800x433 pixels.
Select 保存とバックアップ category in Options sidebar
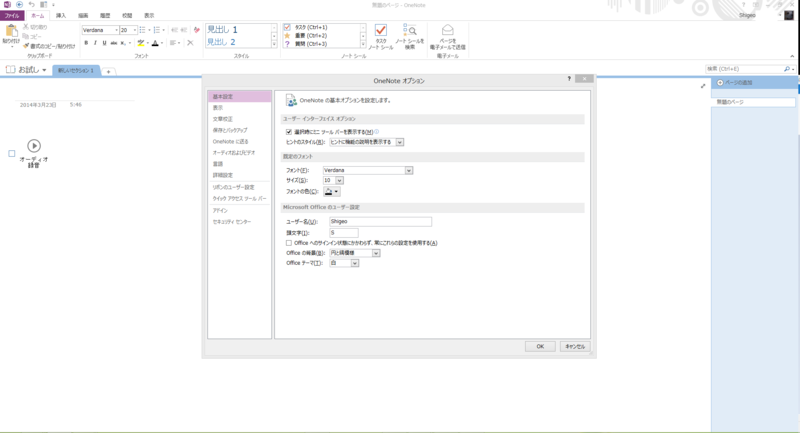(239, 130)
